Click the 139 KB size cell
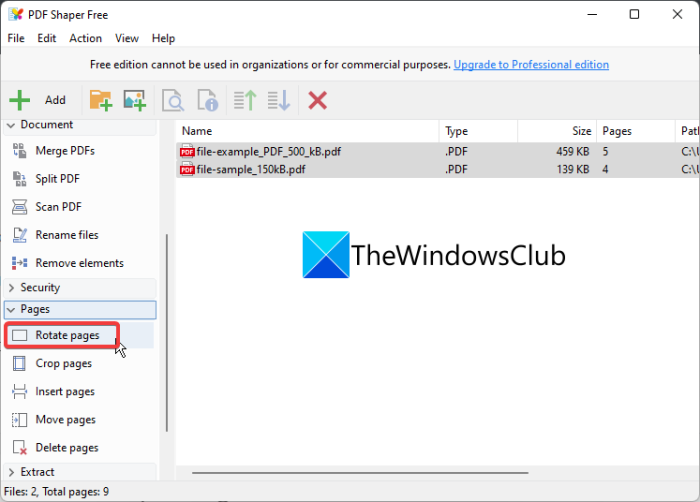The image size is (700, 502). (x=573, y=170)
